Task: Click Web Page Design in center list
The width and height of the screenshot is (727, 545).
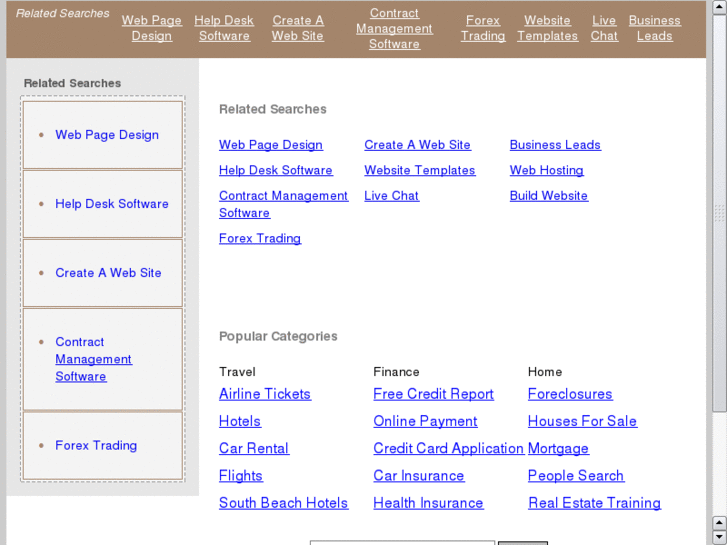Action: tap(271, 145)
